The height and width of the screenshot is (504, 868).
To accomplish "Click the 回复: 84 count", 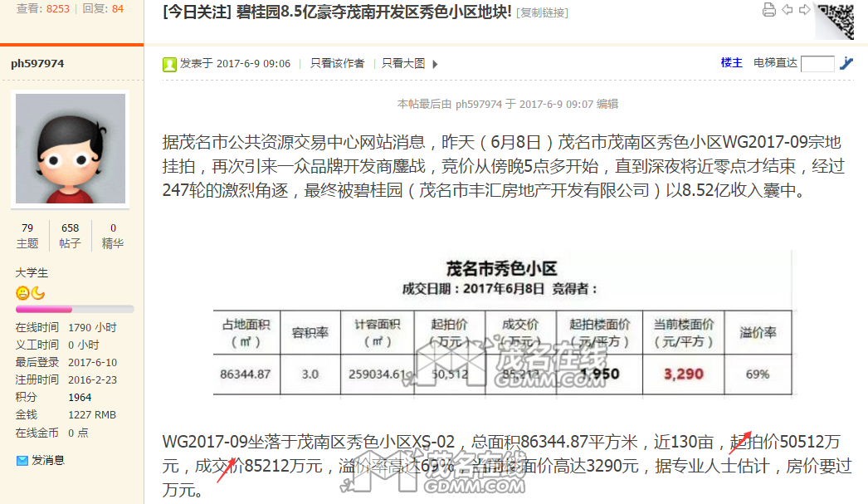I will tap(103, 9).
